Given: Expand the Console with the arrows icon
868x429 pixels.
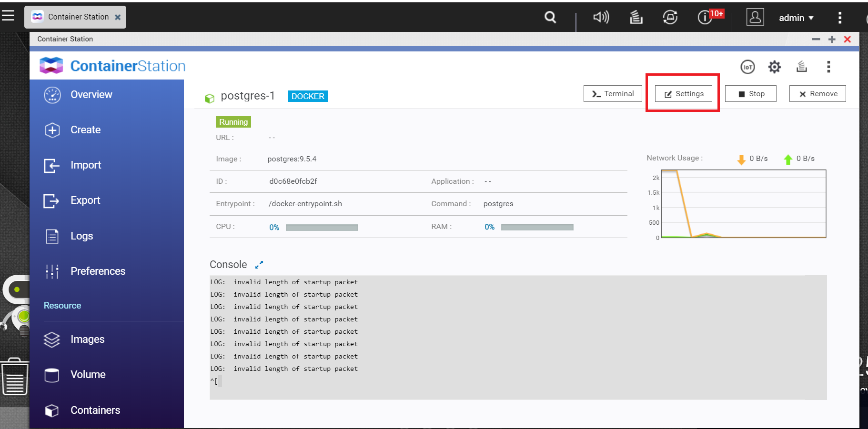Looking at the screenshot, I should point(259,265).
